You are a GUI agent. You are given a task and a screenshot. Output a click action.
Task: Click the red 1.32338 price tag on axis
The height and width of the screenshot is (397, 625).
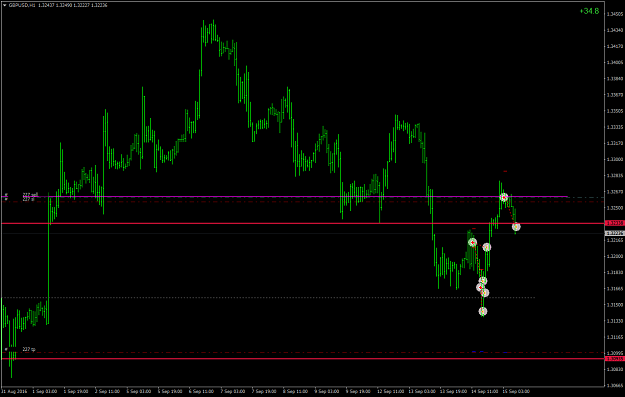coord(615,223)
